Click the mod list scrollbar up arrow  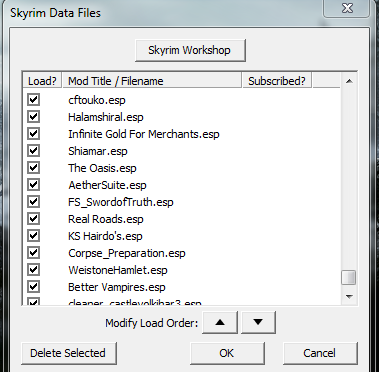click(349, 81)
